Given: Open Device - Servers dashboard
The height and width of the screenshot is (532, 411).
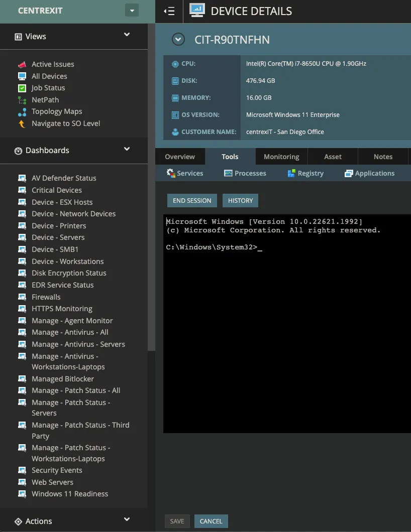Looking at the screenshot, I should pyautogui.click(x=58, y=237).
